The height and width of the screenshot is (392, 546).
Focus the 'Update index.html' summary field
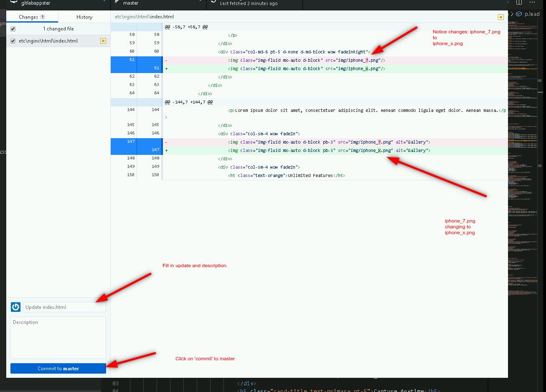(64, 307)
